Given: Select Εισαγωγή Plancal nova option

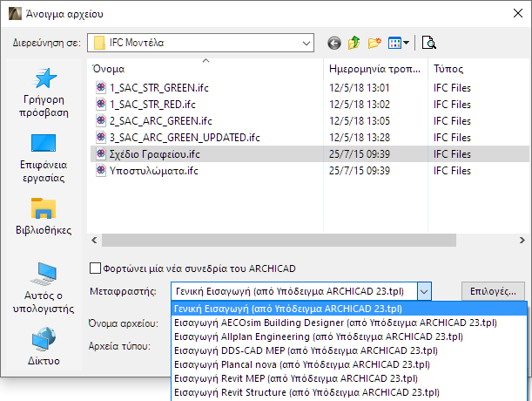Looking at the screenshot, I should [x=349, y=364].
